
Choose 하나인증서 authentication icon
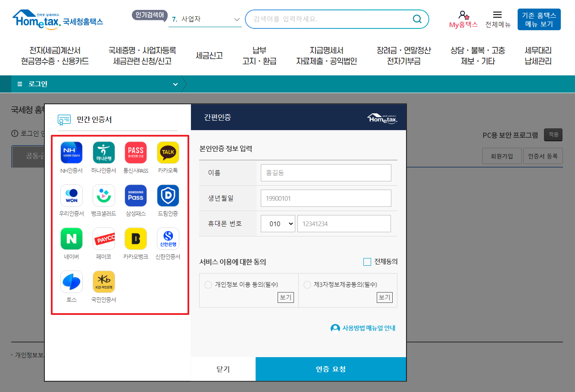point(104,152)
